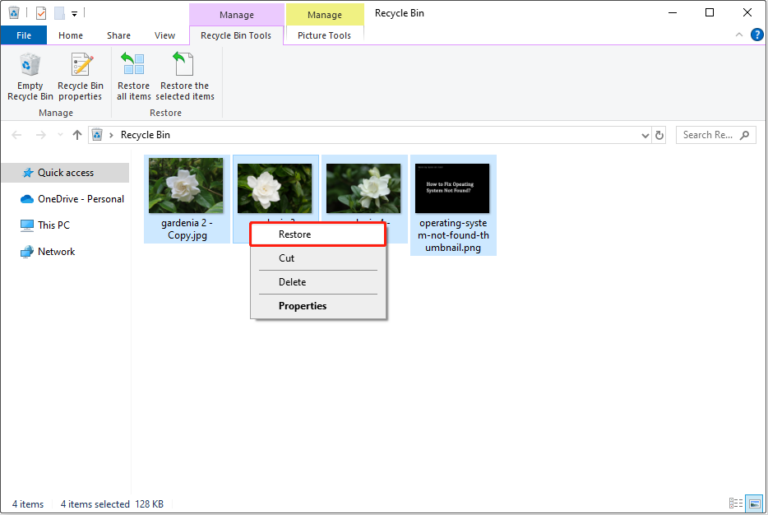Select the Picture Tools tab
Image resolution: width=768 pixels, height=515 pixels.
(x=324, y=35)
